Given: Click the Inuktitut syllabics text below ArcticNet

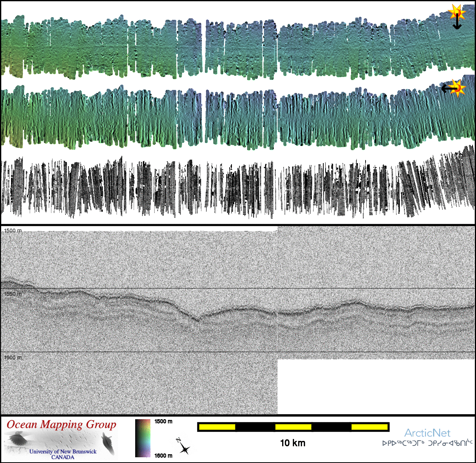Looking at the screenshot, I should tap(427, 443).
